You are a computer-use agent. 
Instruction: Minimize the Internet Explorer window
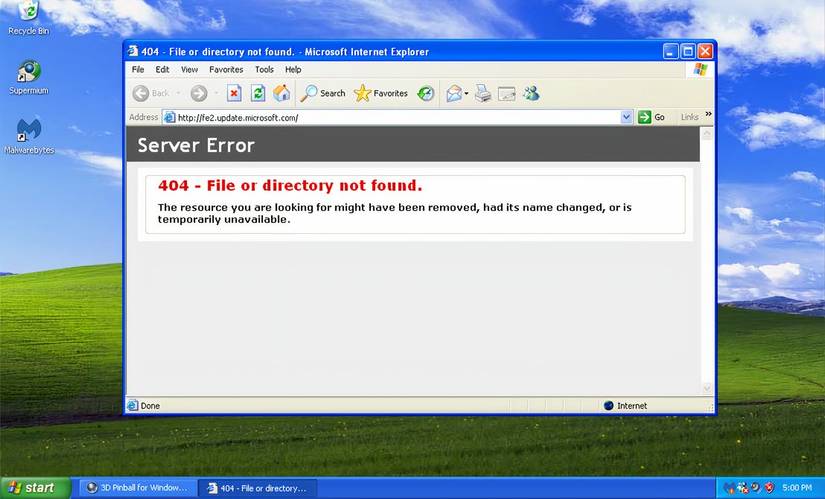click(x=670, y=51)
